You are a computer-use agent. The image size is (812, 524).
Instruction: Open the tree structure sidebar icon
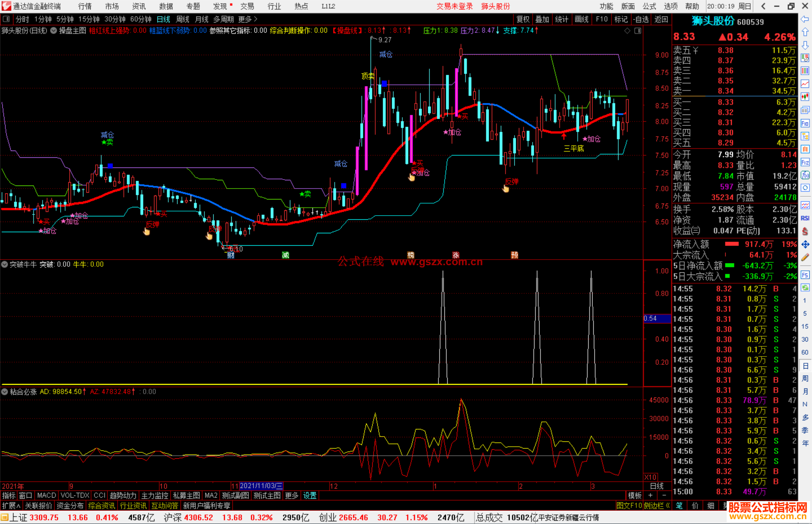(805, 136)
